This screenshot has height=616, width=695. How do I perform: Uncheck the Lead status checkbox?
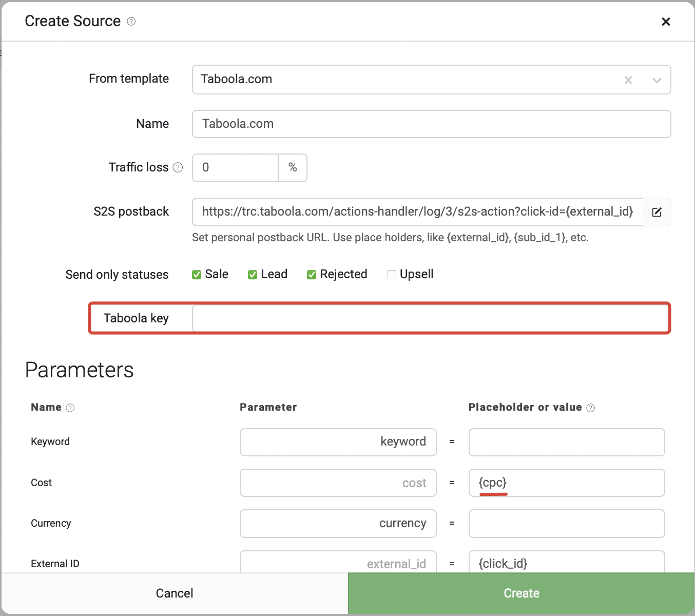pyautogui.click(x=253, y=275)
